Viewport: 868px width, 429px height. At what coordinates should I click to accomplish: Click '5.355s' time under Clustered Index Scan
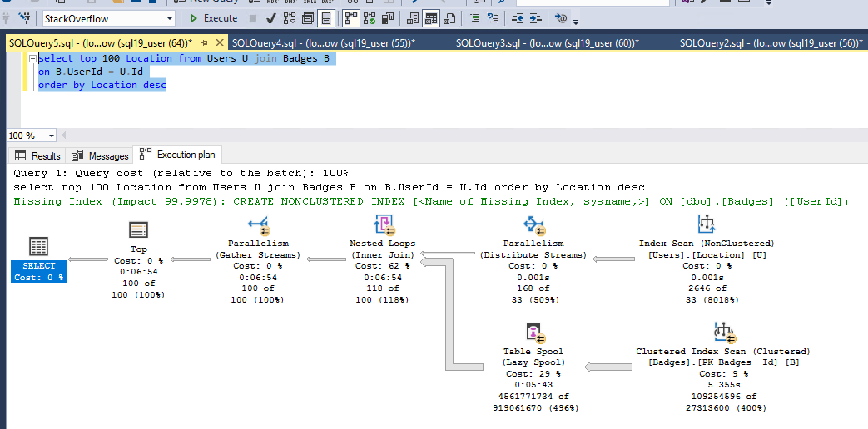click(x=723, y=385)
